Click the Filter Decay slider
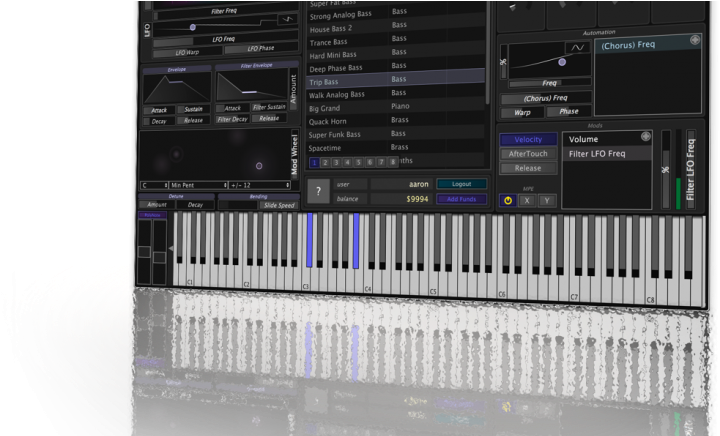Screen dimensions: 720x436 tap(232, 119)
